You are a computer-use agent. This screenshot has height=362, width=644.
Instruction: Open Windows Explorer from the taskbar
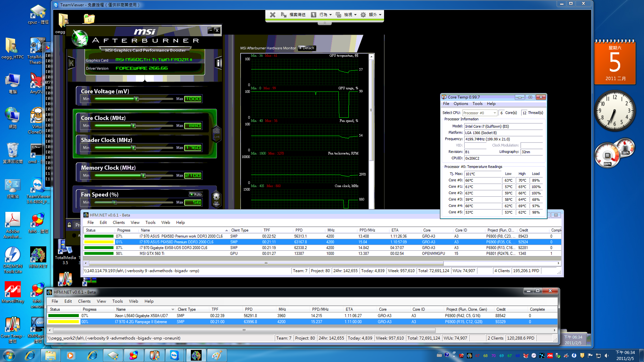[x=51, y=355]
